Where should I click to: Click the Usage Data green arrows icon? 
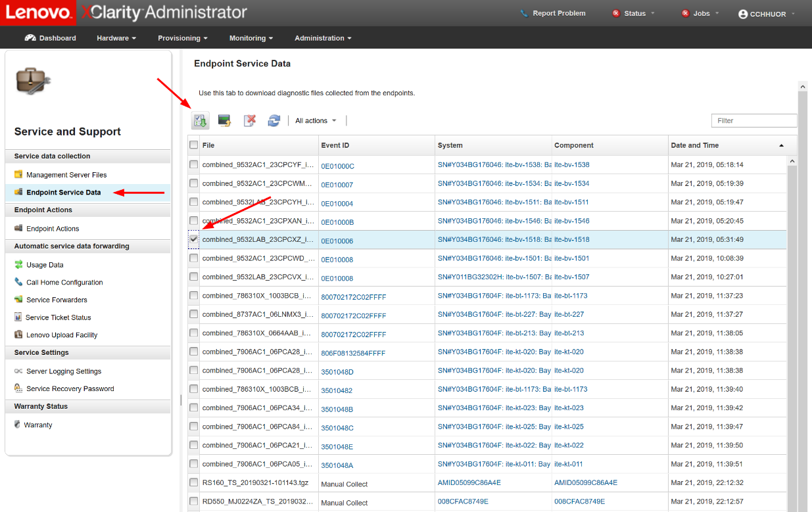19,265
